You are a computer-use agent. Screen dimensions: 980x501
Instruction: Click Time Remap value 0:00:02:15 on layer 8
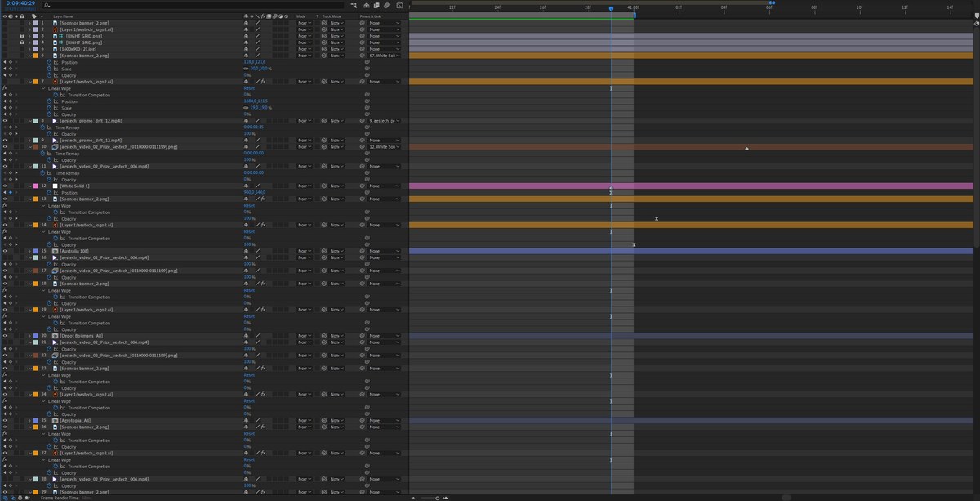pyautogui.click(x=253, y=127)
